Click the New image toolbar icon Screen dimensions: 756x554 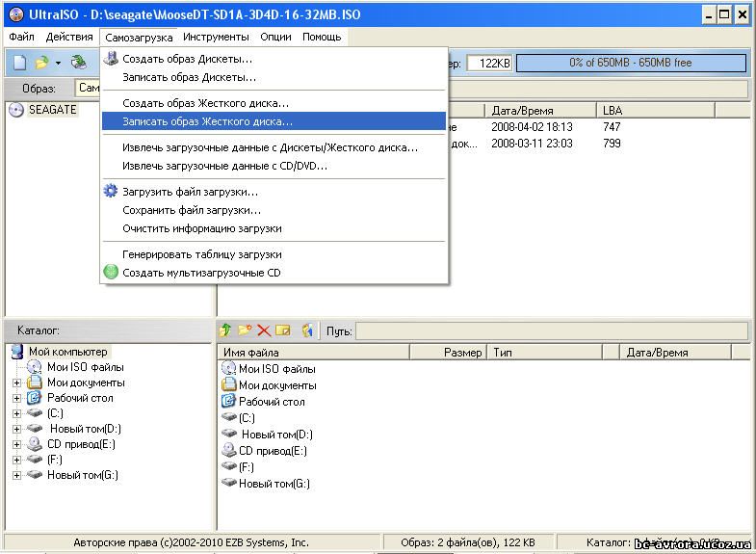click(x=20, y=63)
